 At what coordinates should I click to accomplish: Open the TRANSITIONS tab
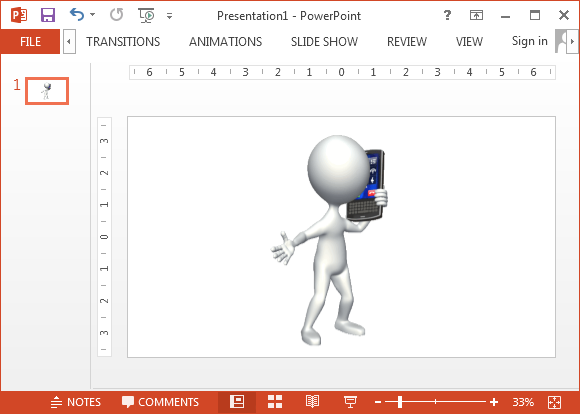point(123,41)
